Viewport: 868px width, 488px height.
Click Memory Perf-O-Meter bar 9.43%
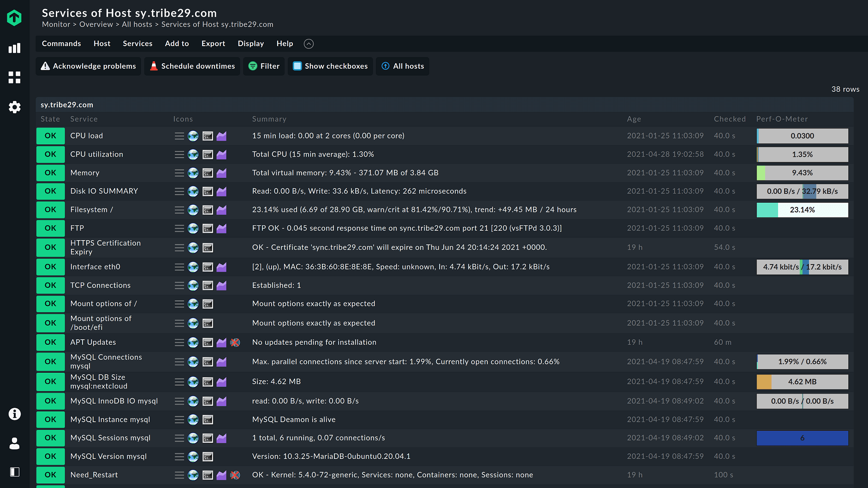803,173
